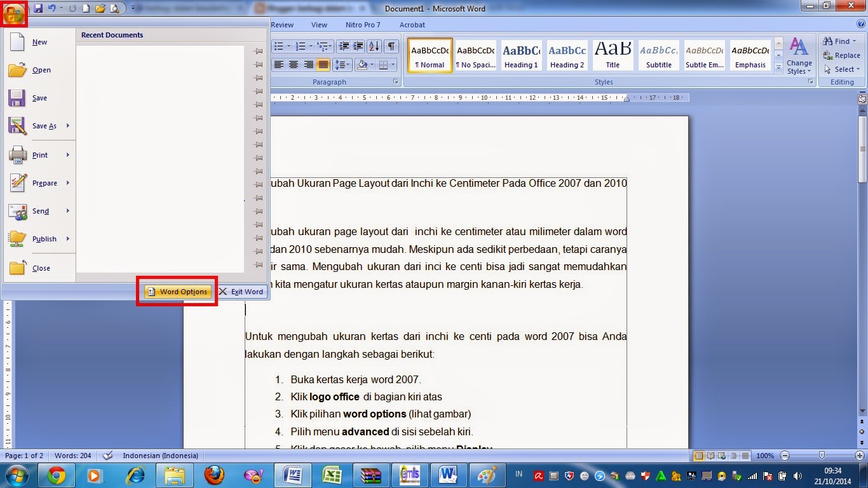
Task: Apply the Normal style
Action: [x=430, y=56]
